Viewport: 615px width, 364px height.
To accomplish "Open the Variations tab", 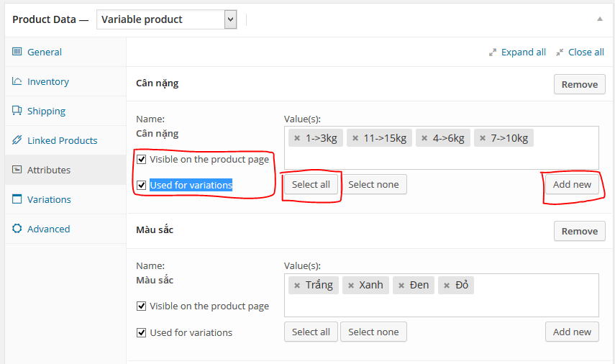I will click(49, 199).
